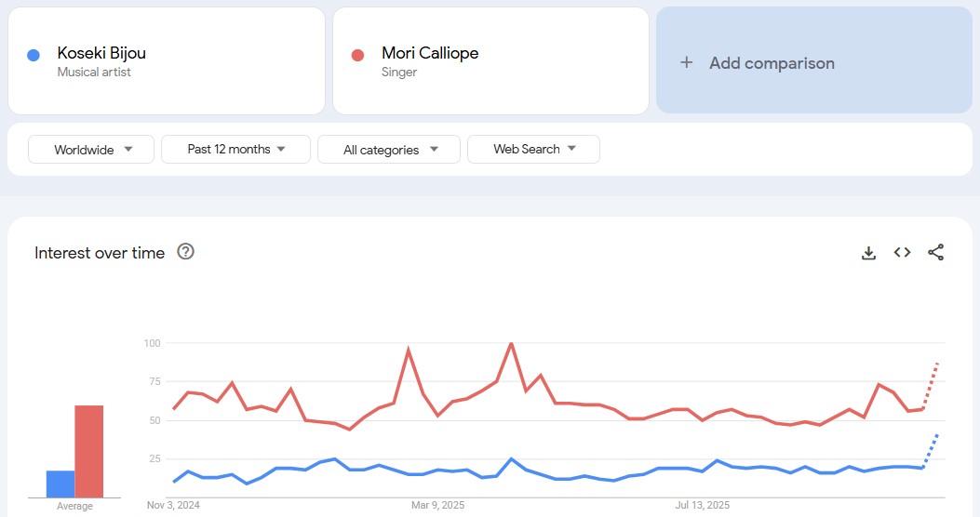Open the Worldwide region dropdown
The height and width of the screenshot is (517, 980).
pos(91,150)
